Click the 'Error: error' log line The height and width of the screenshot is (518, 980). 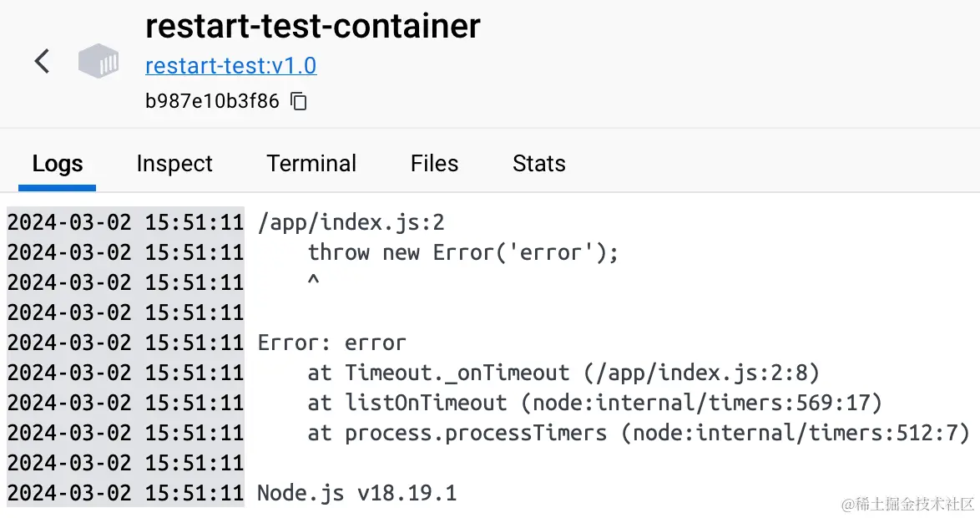point(331,343)
